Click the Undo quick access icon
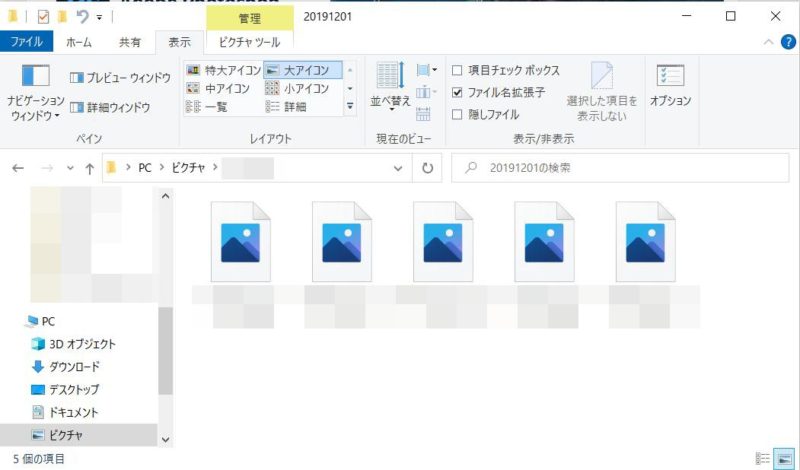The height and width of the screenshot is (470, 800). coord(82,17)
